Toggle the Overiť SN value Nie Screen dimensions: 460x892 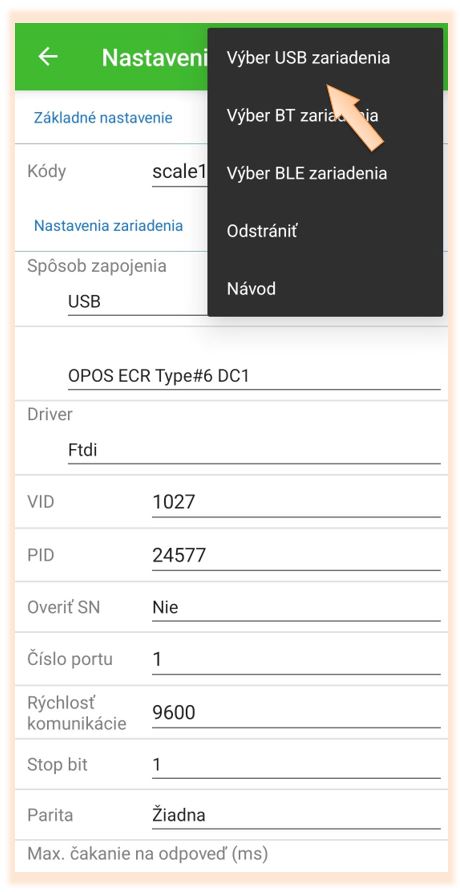pyautogui.click(x=296, y=608)
